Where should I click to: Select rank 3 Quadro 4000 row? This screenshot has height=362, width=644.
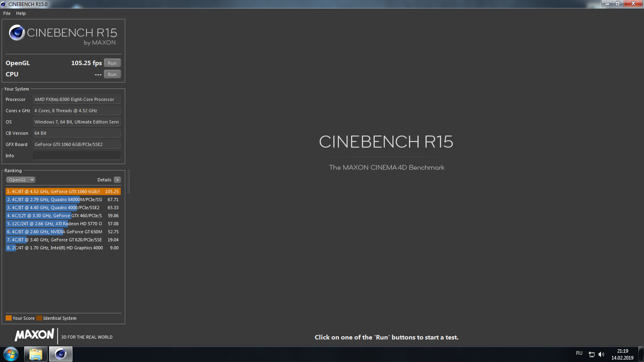click(63, 208)
